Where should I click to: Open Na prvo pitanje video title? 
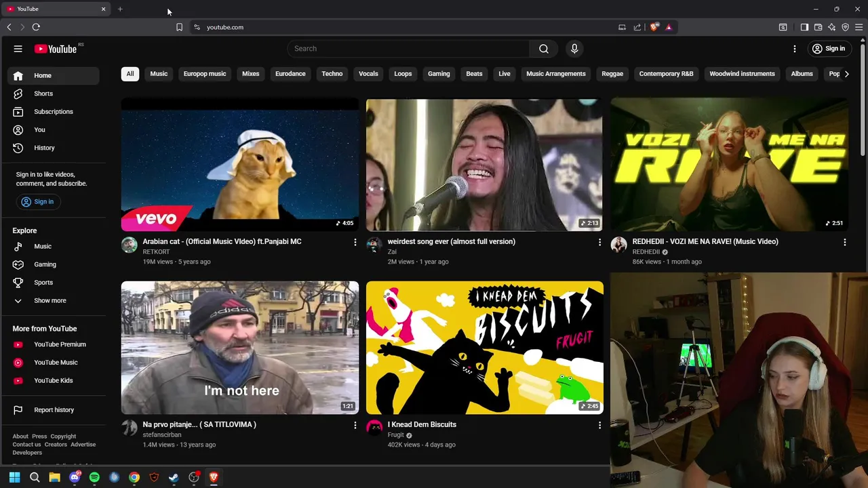[x=199, y=424]
